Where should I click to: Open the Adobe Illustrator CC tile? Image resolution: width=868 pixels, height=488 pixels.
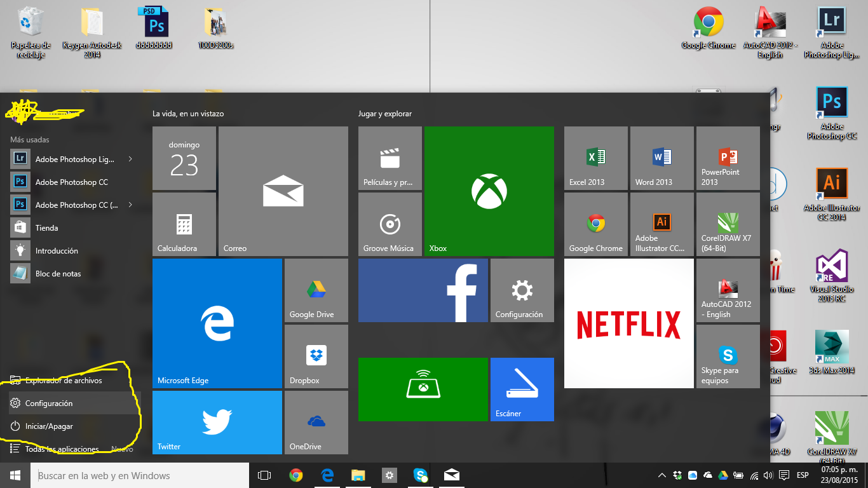click(x=662, y=224)
